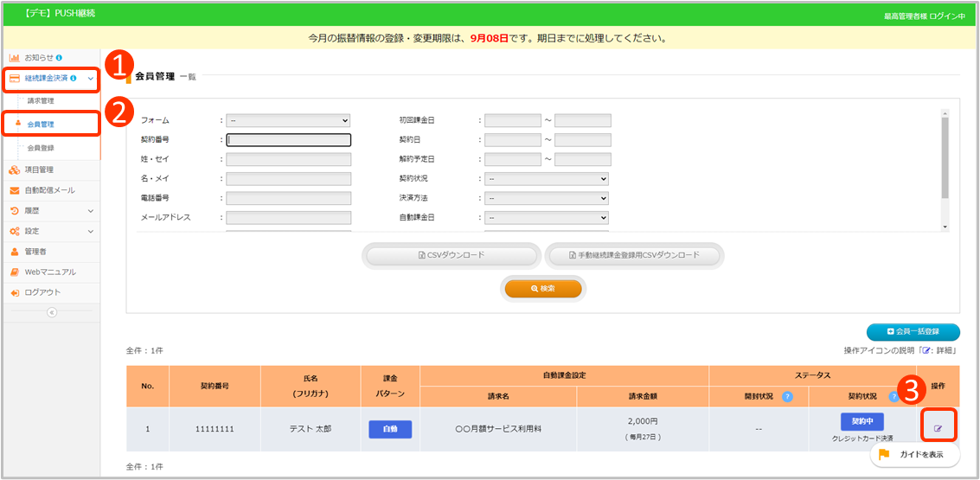Open 項目管理 in the sidebar
980x480 pixels.
[x=39, y=170]
